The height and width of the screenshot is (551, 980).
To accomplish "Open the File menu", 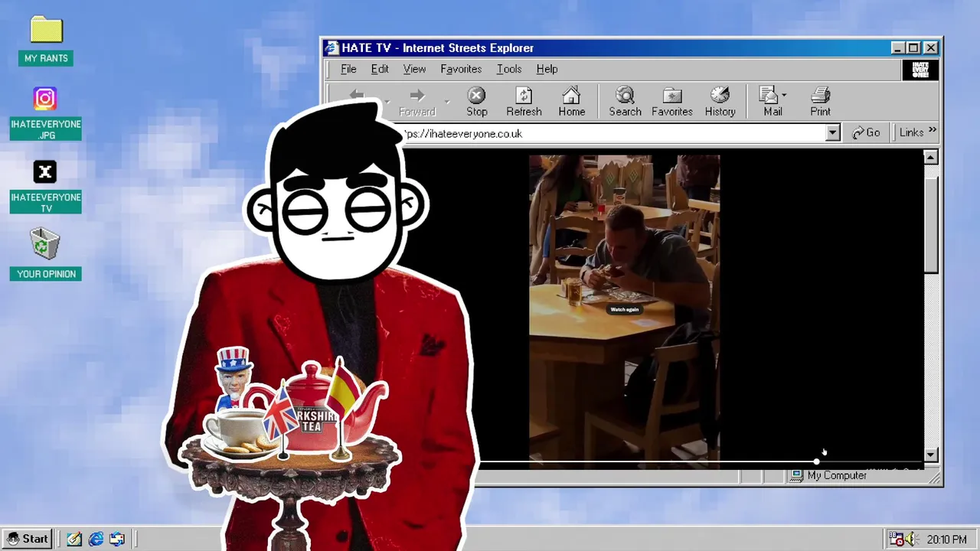I will [348, 69].
